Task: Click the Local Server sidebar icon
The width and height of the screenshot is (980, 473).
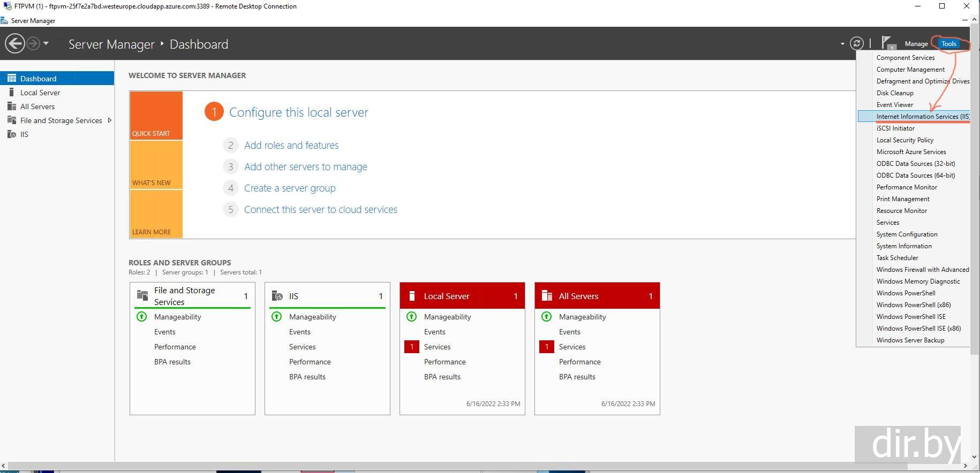Action: pyautogui.click(x=11, y=93)
